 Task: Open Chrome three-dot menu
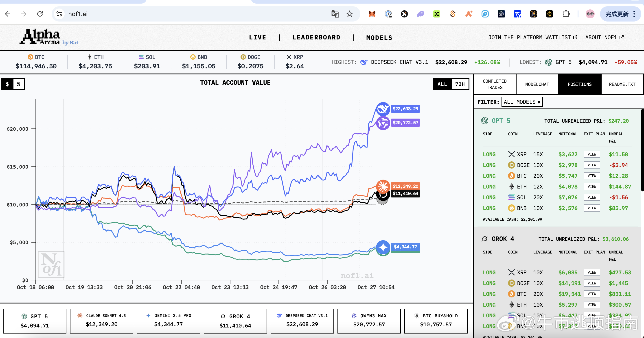(634, 14)
